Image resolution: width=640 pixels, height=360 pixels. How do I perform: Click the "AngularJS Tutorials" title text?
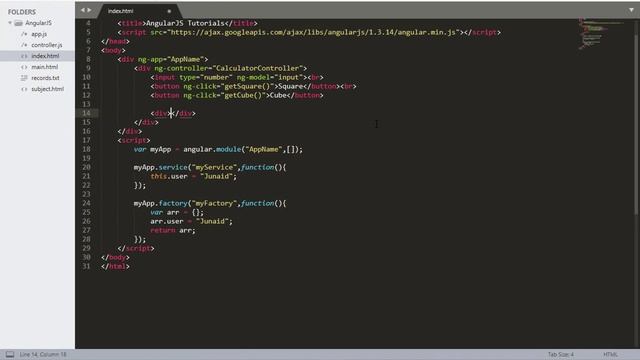click(x=185, y=23)
